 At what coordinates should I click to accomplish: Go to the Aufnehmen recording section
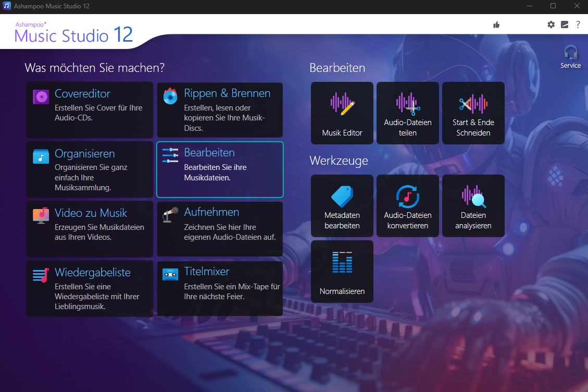(x=220, y=229)
